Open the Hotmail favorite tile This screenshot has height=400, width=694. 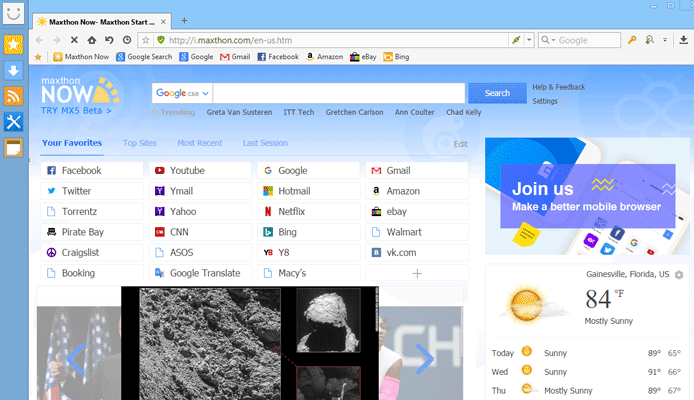[x=308, y=191]
